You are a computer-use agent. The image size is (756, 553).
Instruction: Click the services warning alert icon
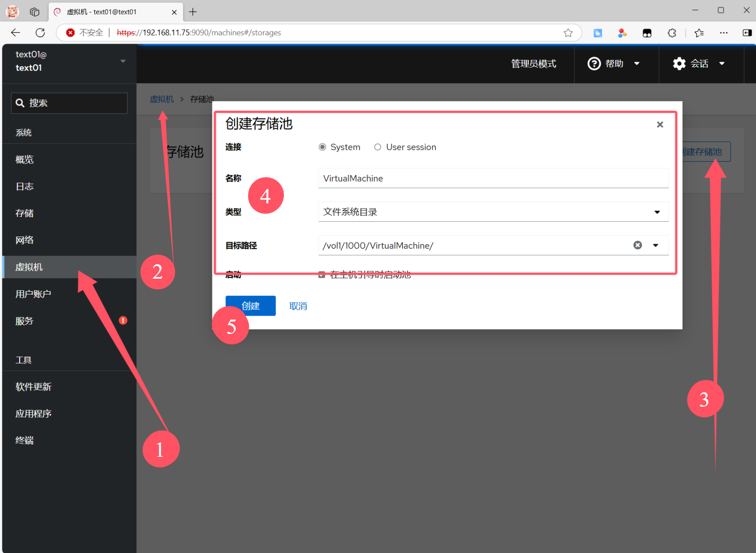click(123, 320)
